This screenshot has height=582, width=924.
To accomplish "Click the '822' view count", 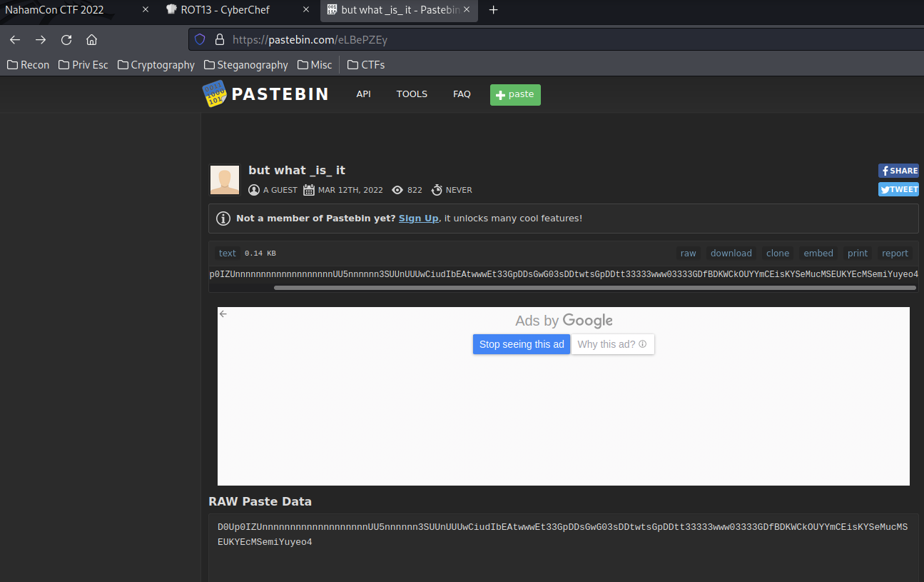I will click(x=415, y=190).
